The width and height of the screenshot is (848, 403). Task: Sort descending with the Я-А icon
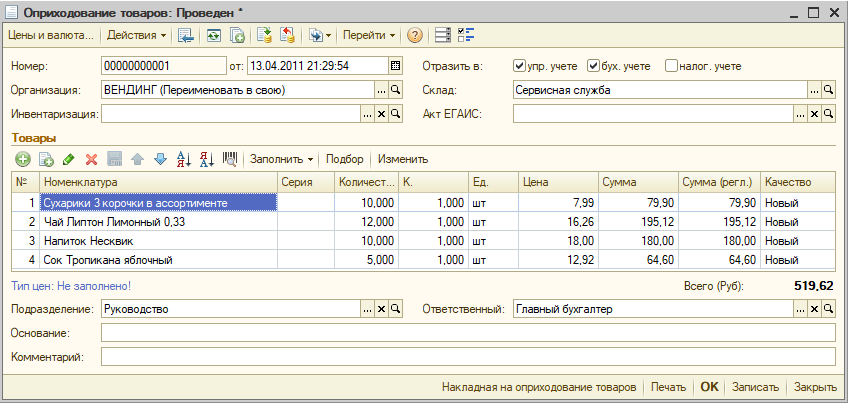click(x=207, y=159)
